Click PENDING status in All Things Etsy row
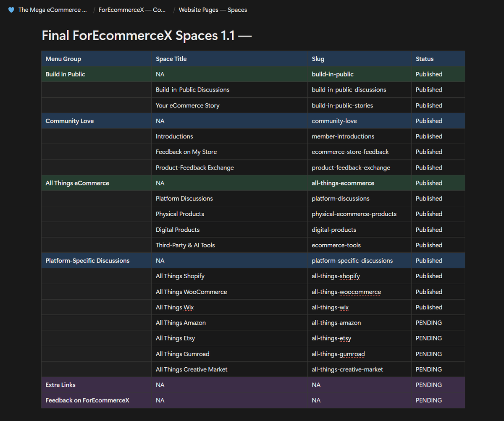Screen dimensions: 504x421 click(x=438, y=338)
